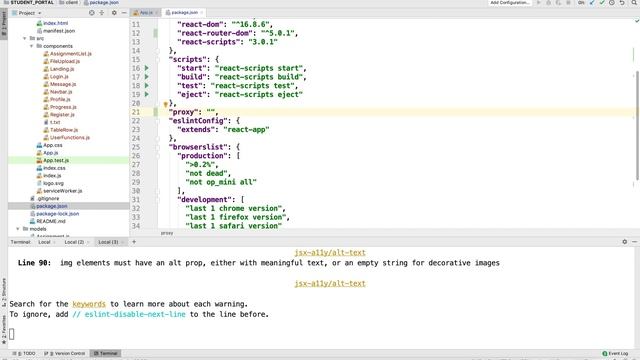Fold the eslintConfig block at line 22
This screenshot has width=640, height=360.
(x=158, y=121)
